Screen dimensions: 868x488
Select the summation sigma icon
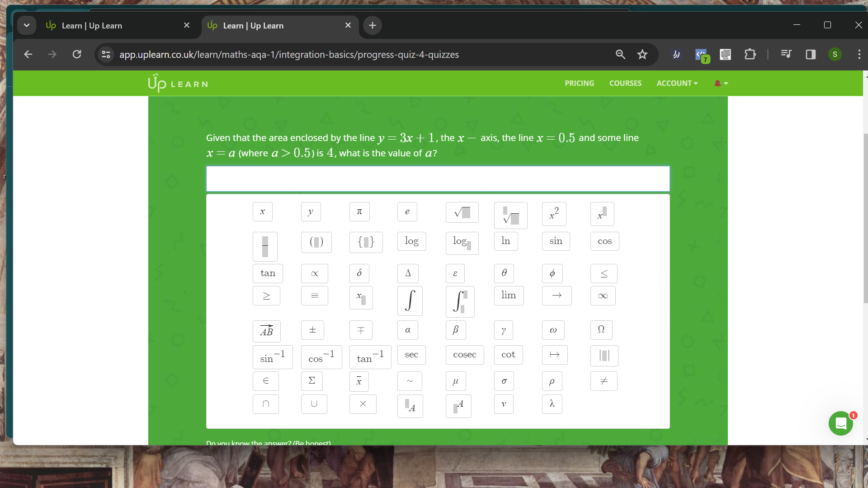point(312,381)
